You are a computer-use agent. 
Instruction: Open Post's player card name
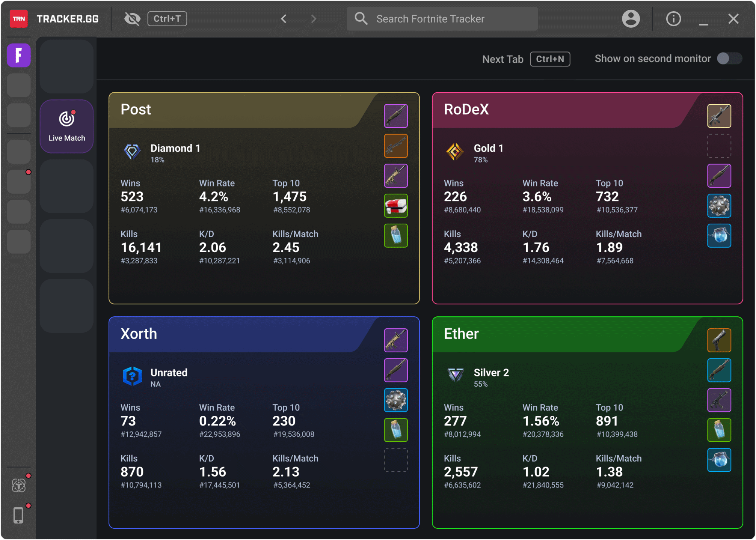click(136, 110)
